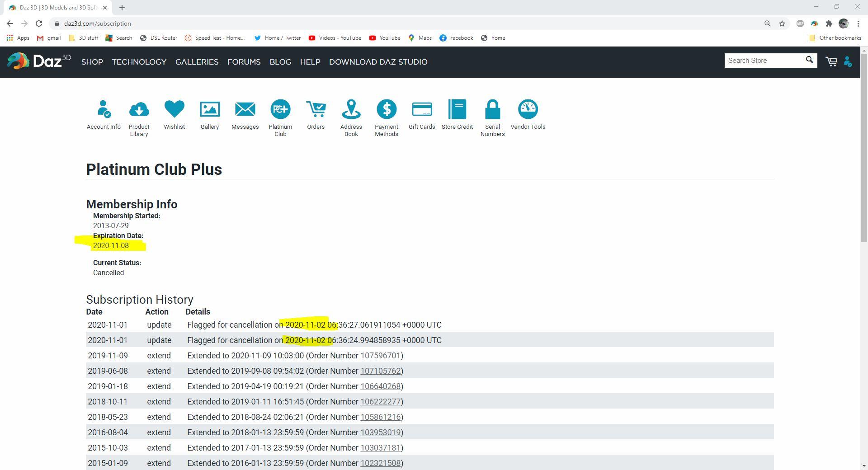
Task: Open the Product Library cloud icon
Action: coord(139,109)
